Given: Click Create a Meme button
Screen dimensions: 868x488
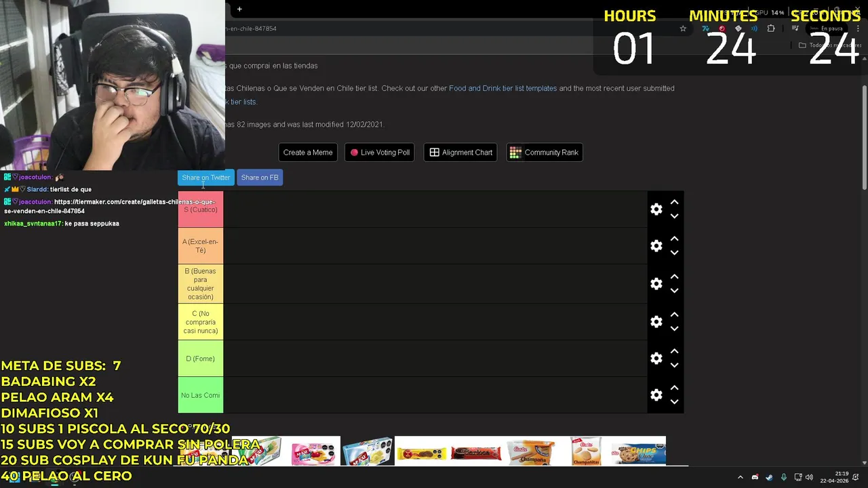Looking at the screenshot, I should pyautogui.click(x=308, y=152).
